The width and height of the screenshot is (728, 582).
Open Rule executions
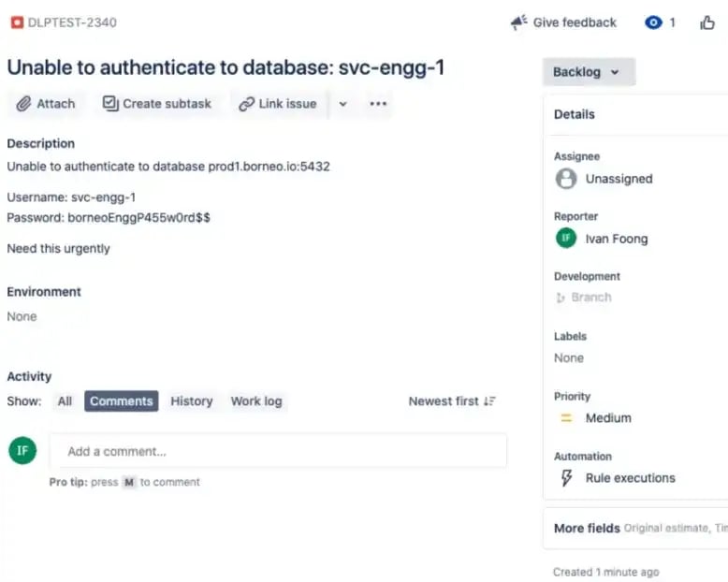(x=630, y=477)
